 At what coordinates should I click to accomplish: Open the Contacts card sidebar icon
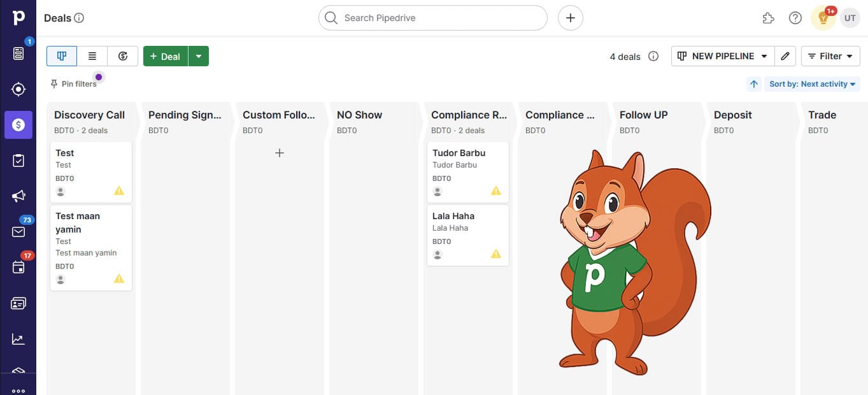[x=18, y=303]
